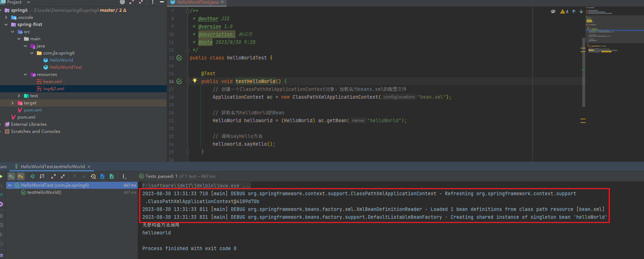Collapse the main folder node
This screenshot has width=644, height=259.
19,39
